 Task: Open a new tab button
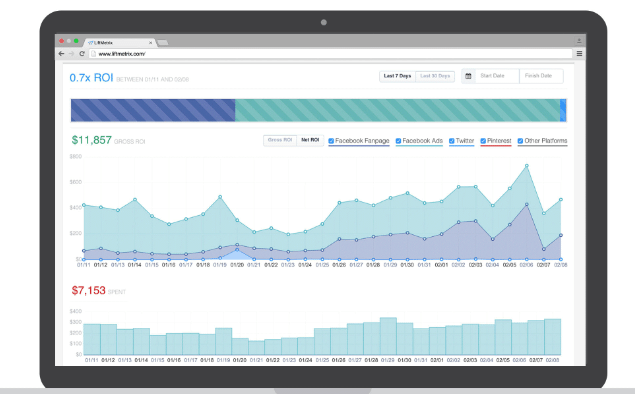(162, 43)
